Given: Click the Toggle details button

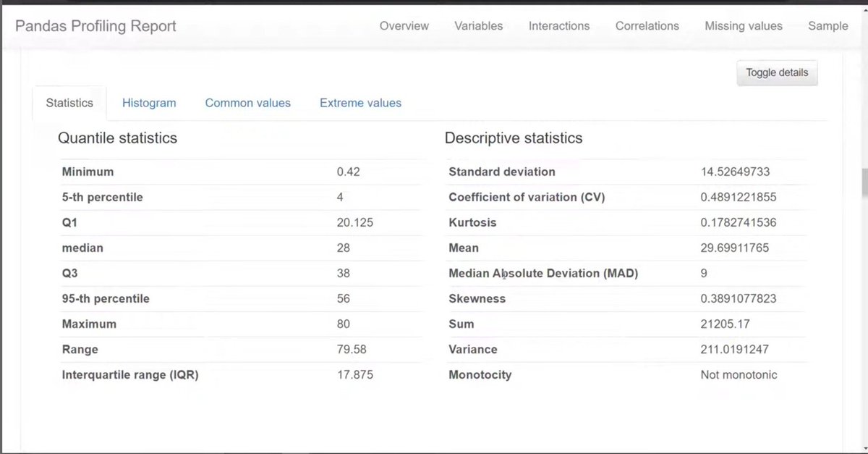Looking at the screenshot, I should (777, 73).
